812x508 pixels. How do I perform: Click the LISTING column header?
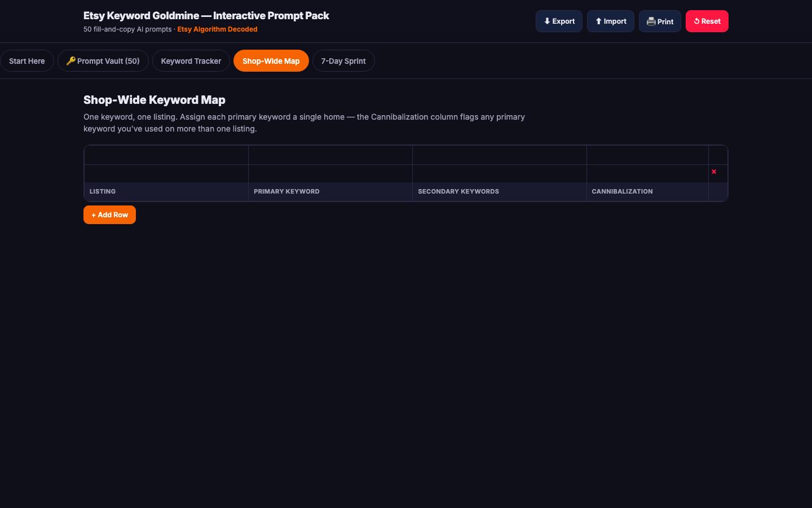click(x=166, y=191)
